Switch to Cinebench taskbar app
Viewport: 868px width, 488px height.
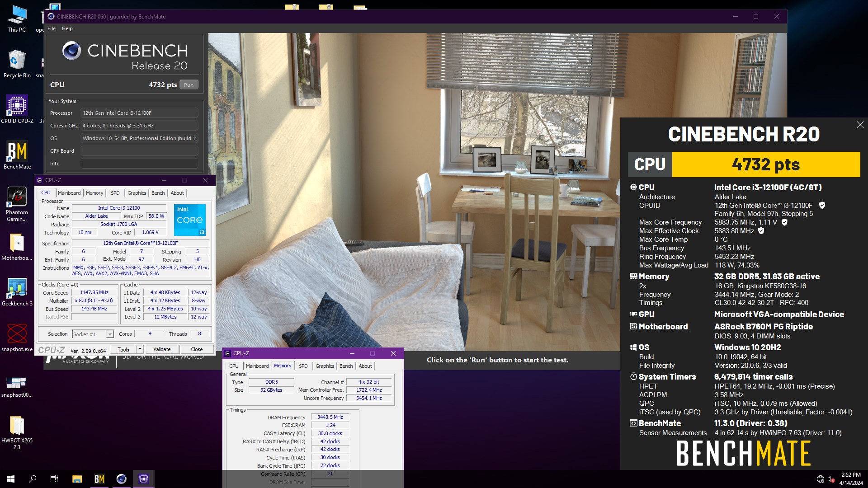pyautogui.click(x=122, y=479)
